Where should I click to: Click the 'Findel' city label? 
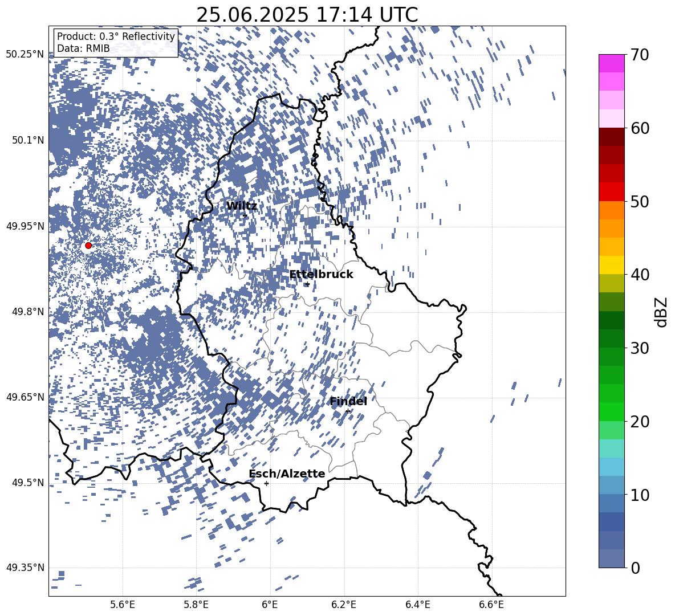[x=348, y=401]
